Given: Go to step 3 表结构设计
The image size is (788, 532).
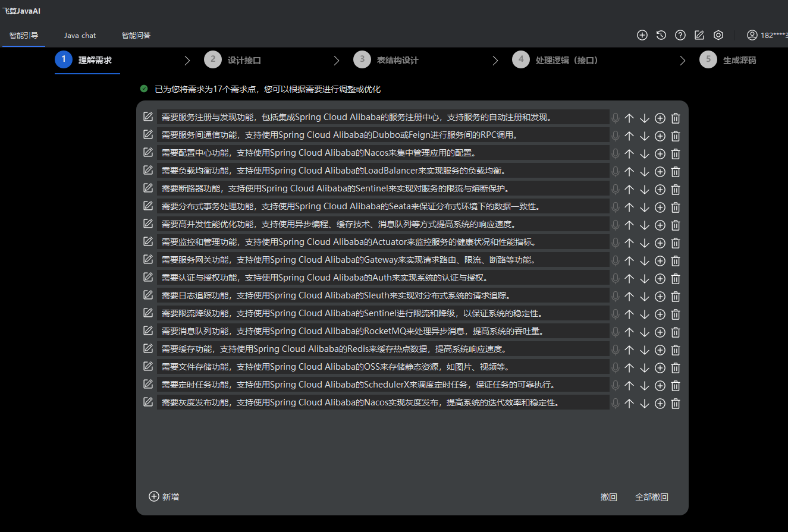Looking at the screenshot, I should [x=386, y=60].
